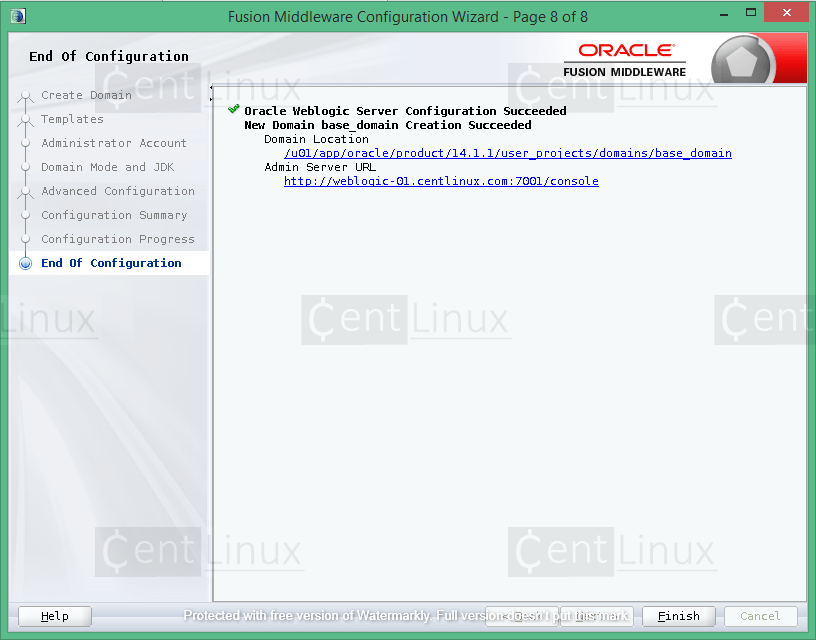The image size is (816, 640).
Task: Close the Configuration Wizard window
Action: tap(786, 12)
